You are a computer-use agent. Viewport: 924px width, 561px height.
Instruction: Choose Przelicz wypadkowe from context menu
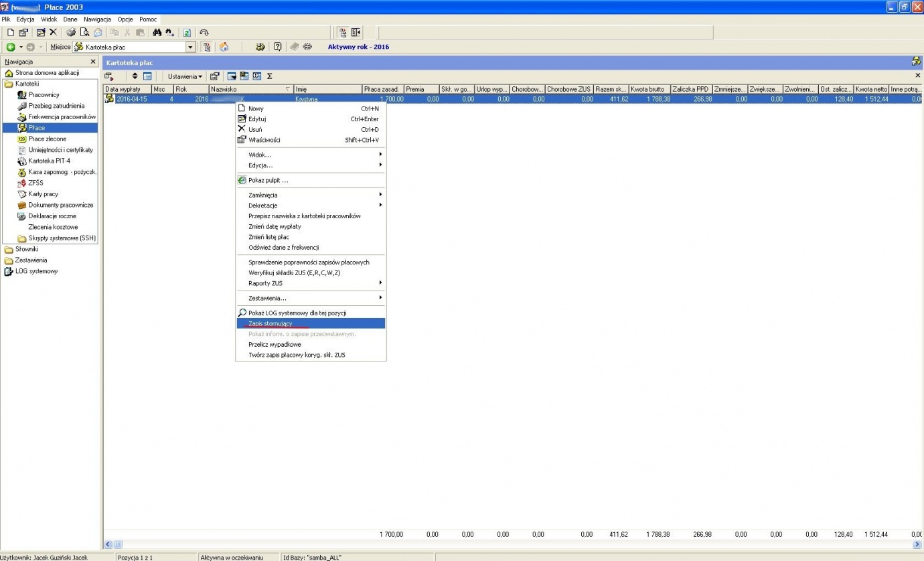[275, 344]
